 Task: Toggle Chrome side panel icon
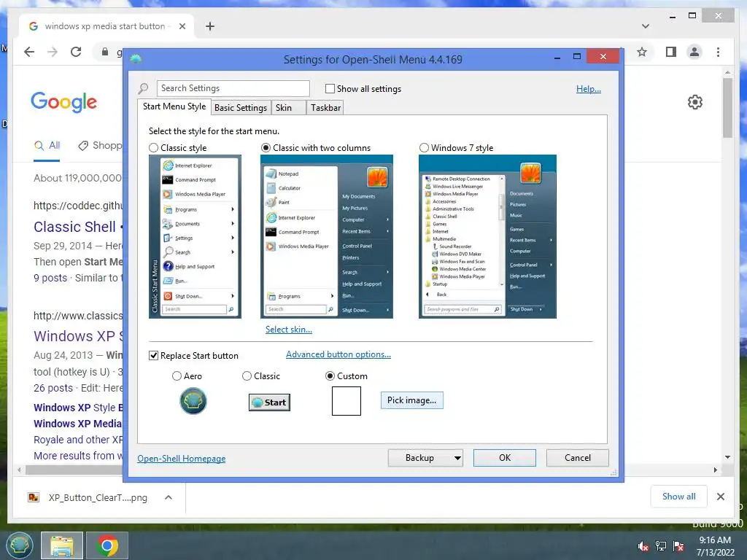(x=671, y=52)
